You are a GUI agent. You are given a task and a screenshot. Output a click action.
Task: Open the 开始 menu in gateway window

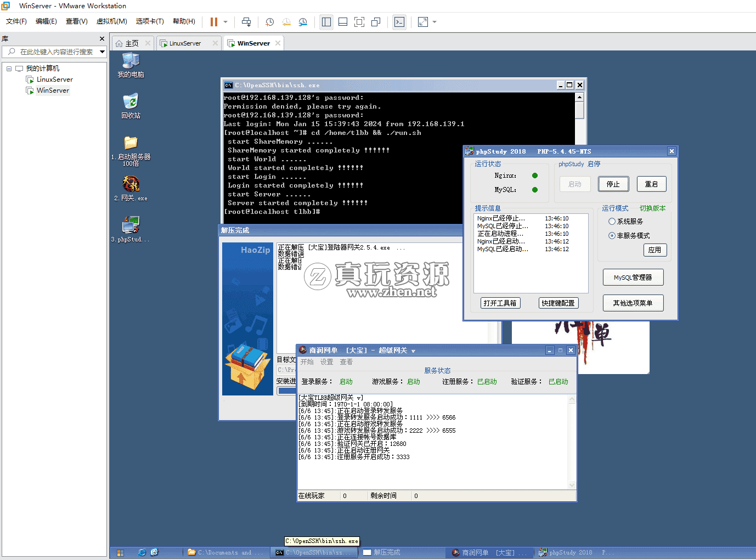click(x=307, y=362)
